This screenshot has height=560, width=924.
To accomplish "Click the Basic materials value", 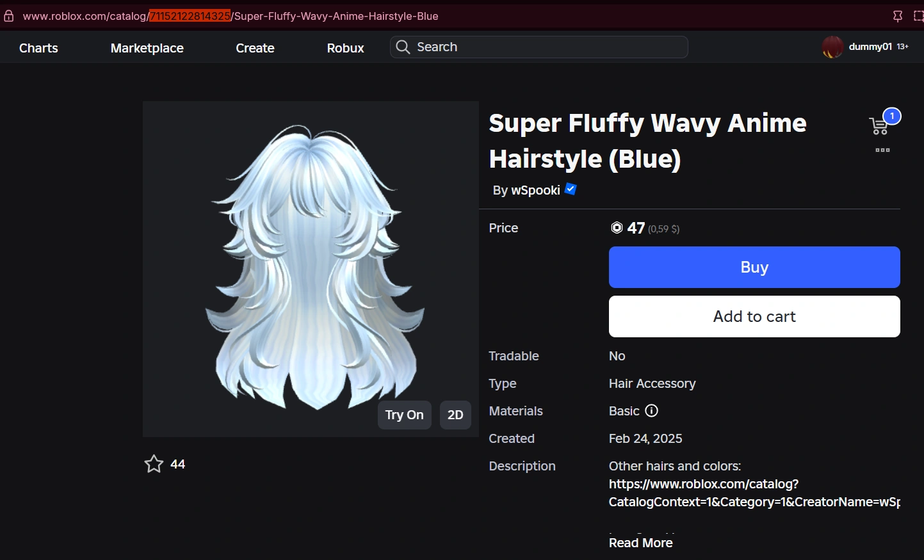I will (x=624, y=411).
